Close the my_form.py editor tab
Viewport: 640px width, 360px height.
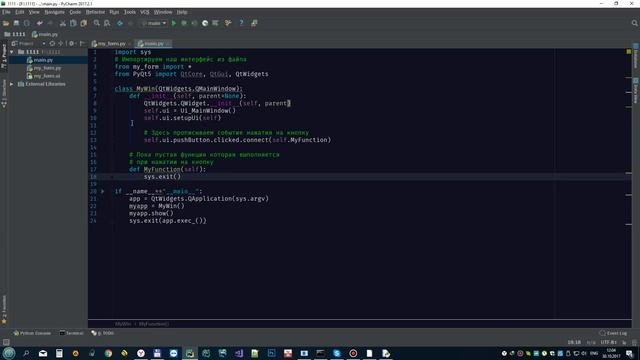[130, 44]
